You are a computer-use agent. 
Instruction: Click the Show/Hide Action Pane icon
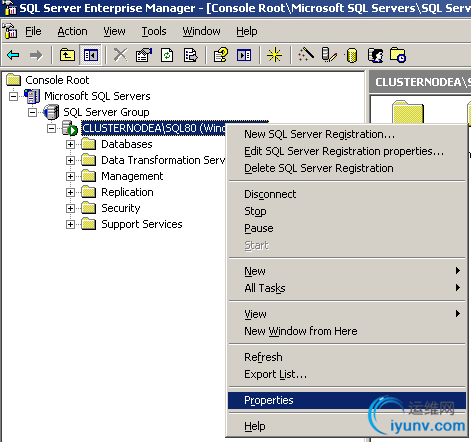[244, 55]
